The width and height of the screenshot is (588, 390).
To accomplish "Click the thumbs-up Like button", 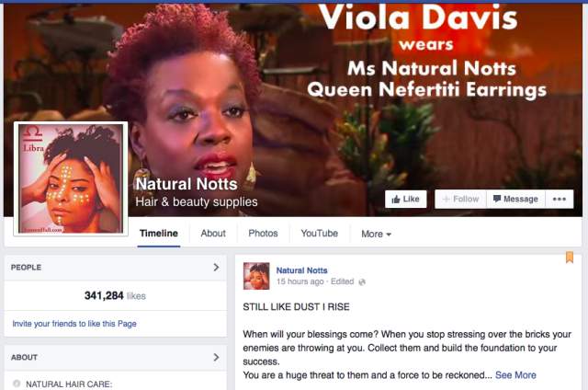I will click(406, 199).
